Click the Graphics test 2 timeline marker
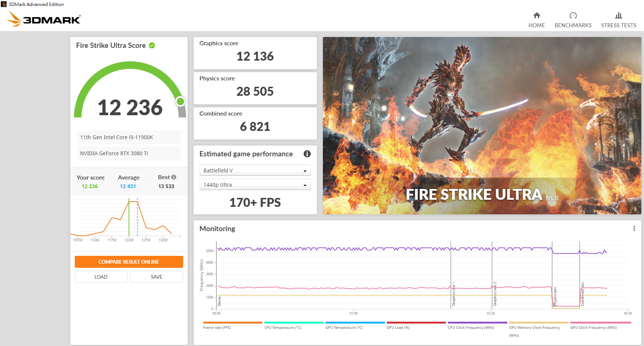 coord(495,294)
